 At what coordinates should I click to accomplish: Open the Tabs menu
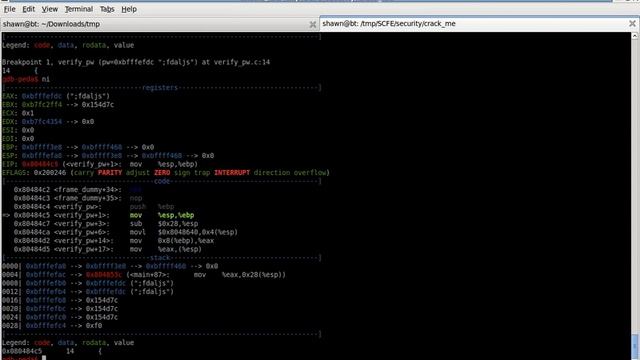[x=107, y=9]
